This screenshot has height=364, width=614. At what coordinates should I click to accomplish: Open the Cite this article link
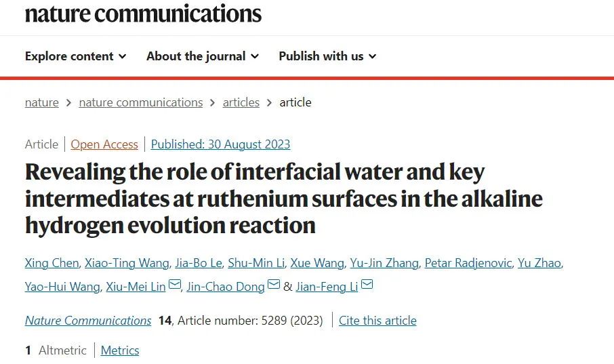point(377,321)
